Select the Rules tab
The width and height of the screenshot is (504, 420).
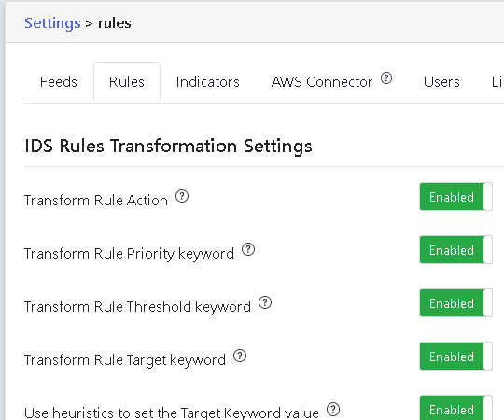pyautogui.click(x=127, y=82)
